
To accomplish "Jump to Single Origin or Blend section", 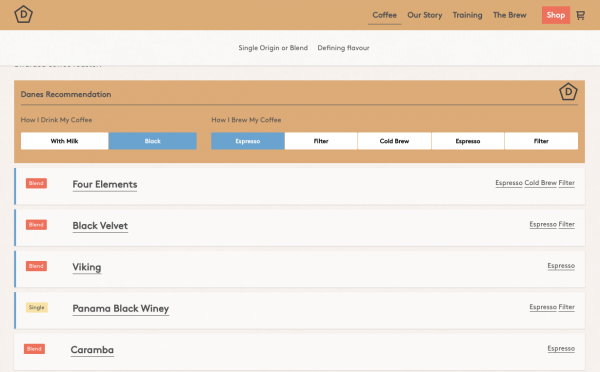I will click(x=273, y=48).
